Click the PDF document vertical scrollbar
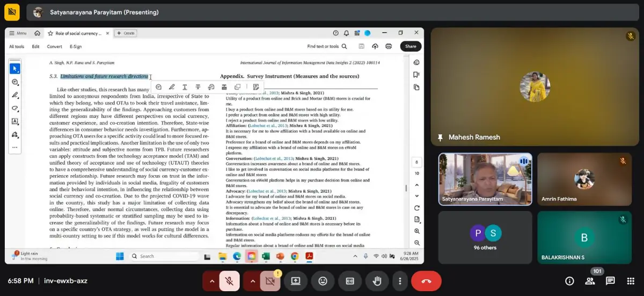 (406, 187)
